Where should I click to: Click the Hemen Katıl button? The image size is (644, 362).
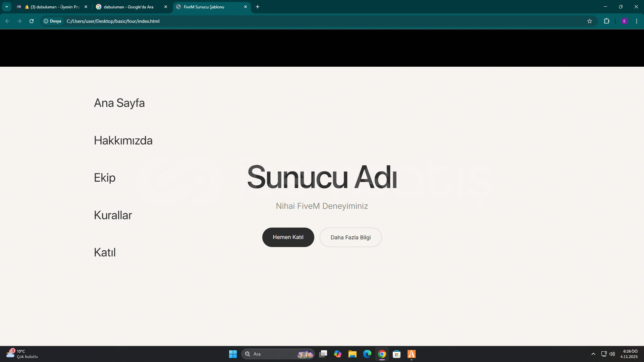click(x=288, y=237)
